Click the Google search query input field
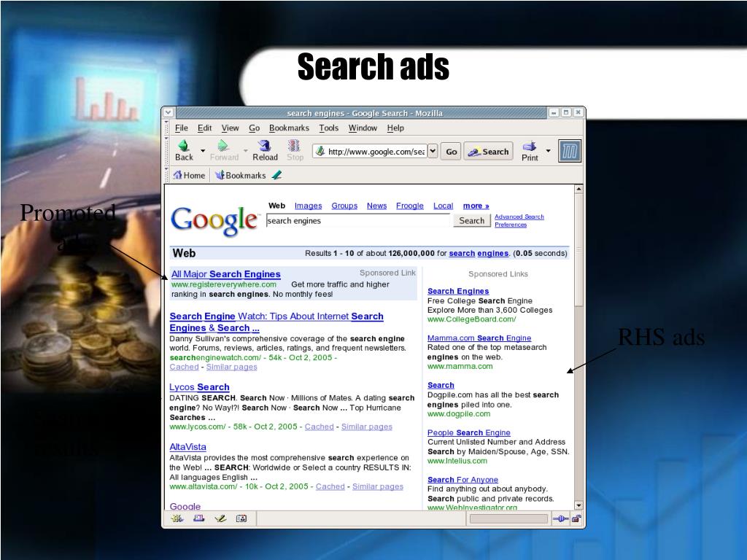Image resolution: width=747 pixels, height=560 pixels. [357, 220]
